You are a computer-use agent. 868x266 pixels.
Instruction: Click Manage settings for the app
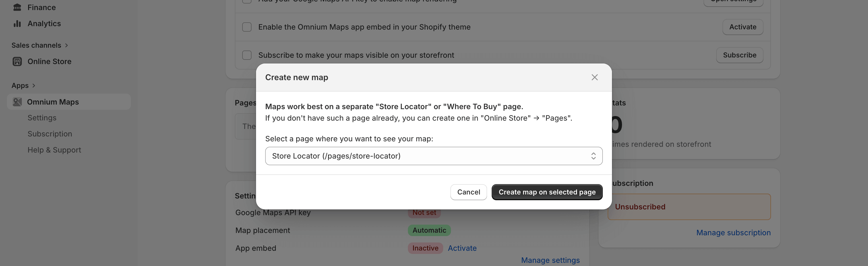click(x=550, y=260)
